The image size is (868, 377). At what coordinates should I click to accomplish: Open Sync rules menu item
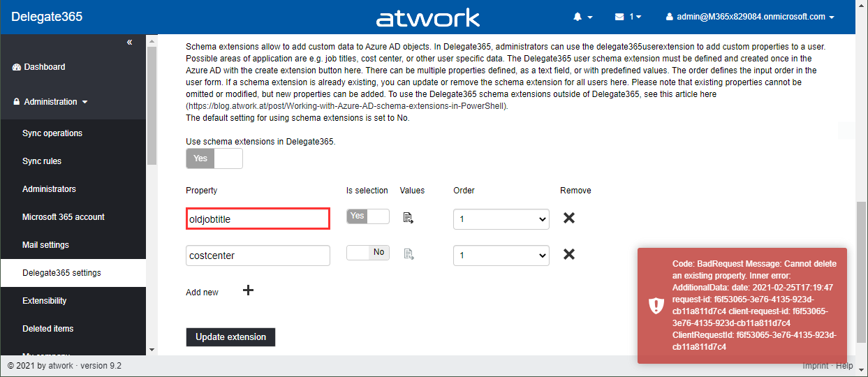pos(42,161)
